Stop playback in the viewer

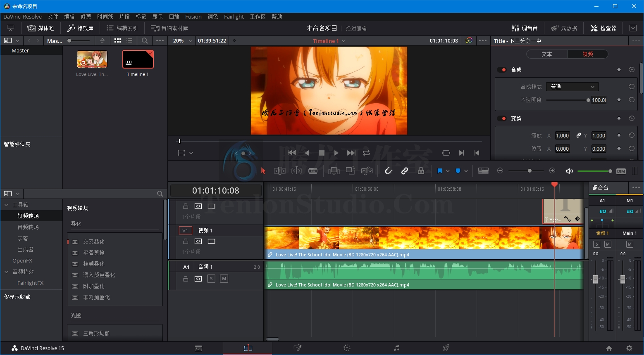(x=322, y=153)
